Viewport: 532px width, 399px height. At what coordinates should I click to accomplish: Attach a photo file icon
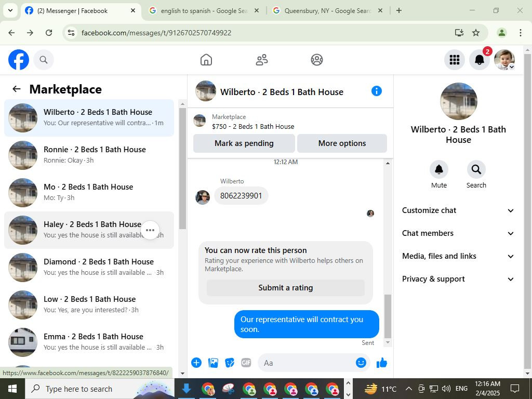(213, 363)
